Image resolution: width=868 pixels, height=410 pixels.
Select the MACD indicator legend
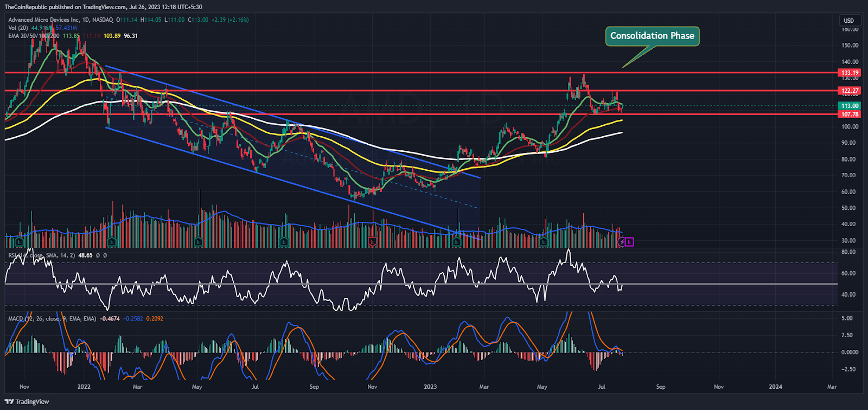point(52,318)
